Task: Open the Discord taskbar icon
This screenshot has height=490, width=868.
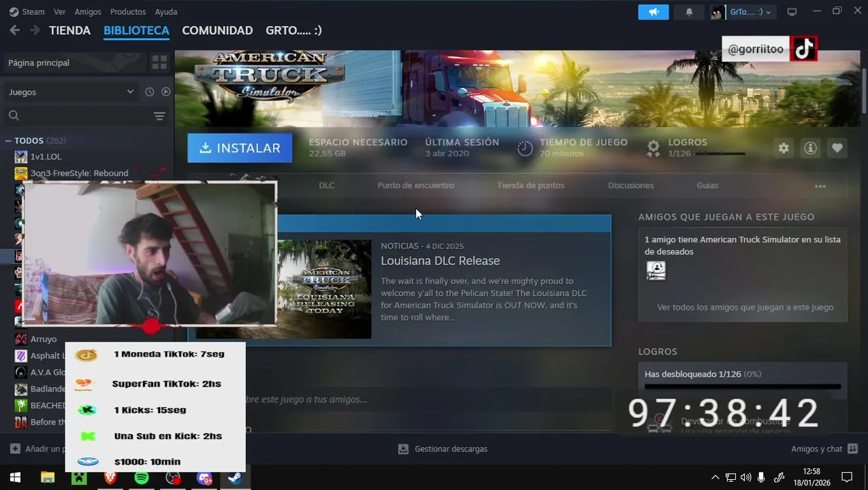Action: (204, 478)
